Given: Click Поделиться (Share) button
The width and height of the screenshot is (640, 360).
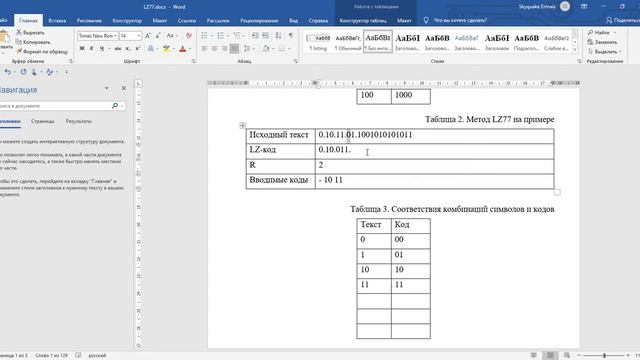Looking at the screenshot, I should click(x=623, y=20).
